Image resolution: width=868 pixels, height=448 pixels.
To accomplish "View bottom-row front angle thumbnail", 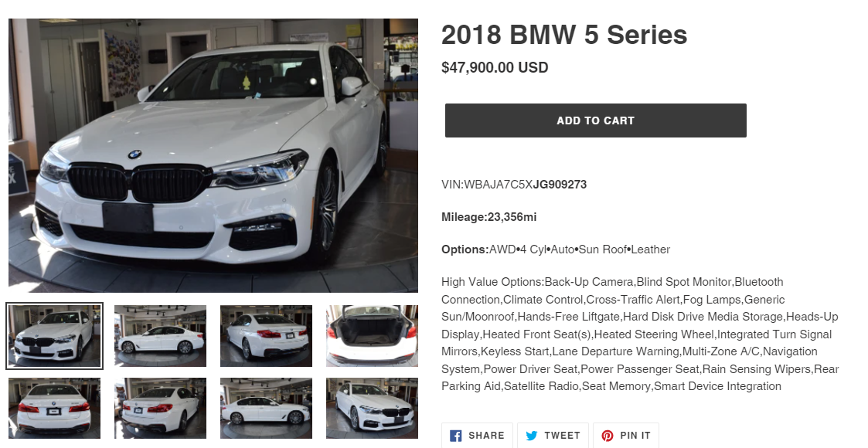I will (x=372, y=408).
